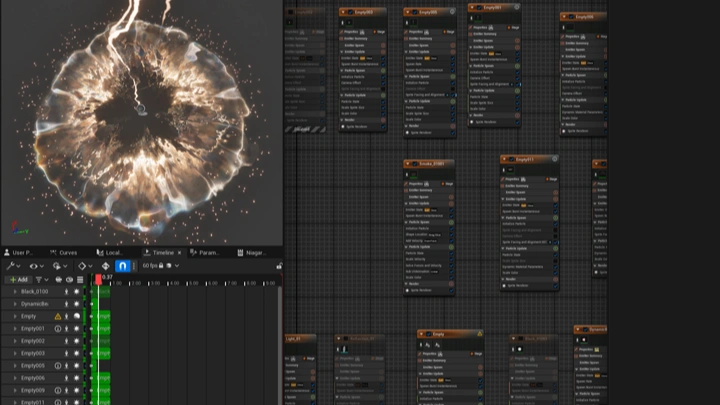This screenshot has width=720, height=405.
Task: Click the four-arrow move icon in timeline toolbar
Action: point(105,266)
